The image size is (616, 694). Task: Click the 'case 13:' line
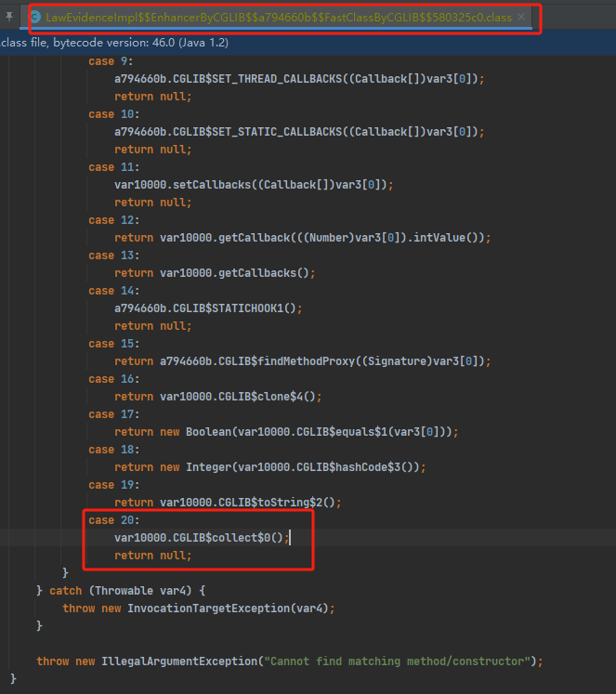[114, 255]
